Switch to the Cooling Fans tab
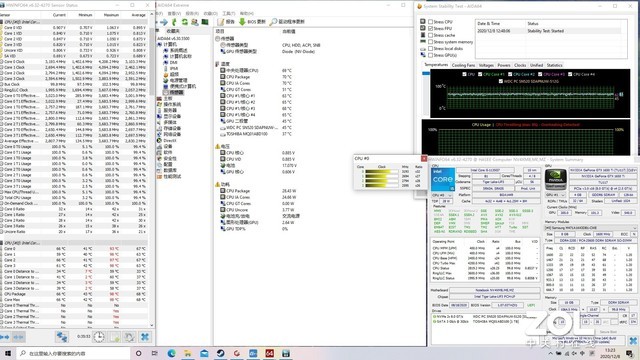This screenshot has height=360, width=640. coord(463,65)
